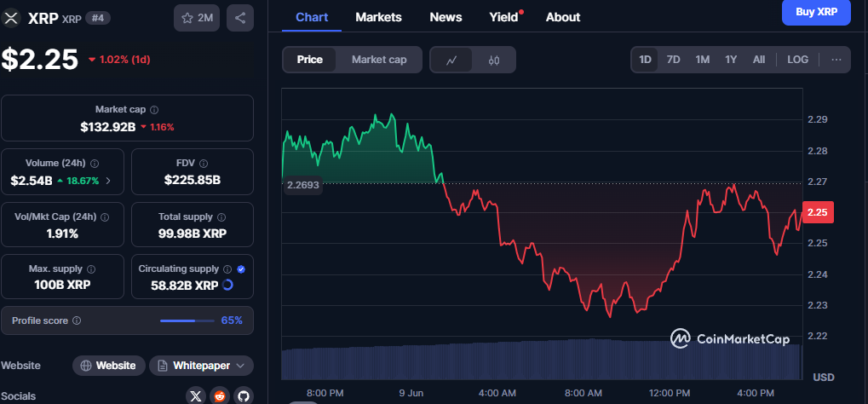Toggle LOG scale on chart
This screenshot has width=868, height=404.
pyautogui.click(x=797, y=60)
